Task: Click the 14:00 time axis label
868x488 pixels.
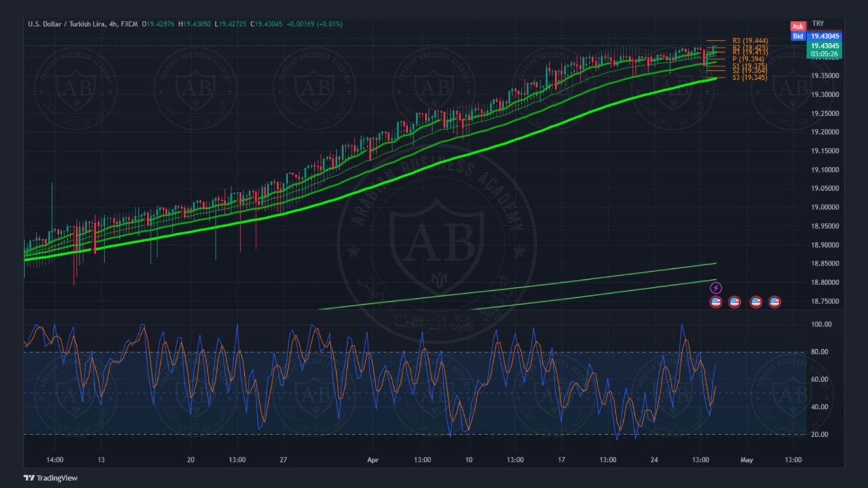Action: 55,460
